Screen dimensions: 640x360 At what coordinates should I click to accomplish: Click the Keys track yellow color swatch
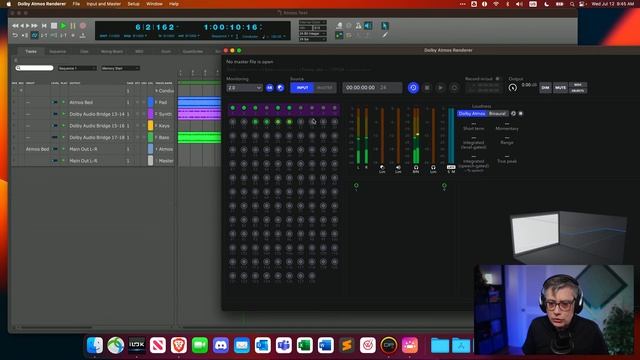151,126
